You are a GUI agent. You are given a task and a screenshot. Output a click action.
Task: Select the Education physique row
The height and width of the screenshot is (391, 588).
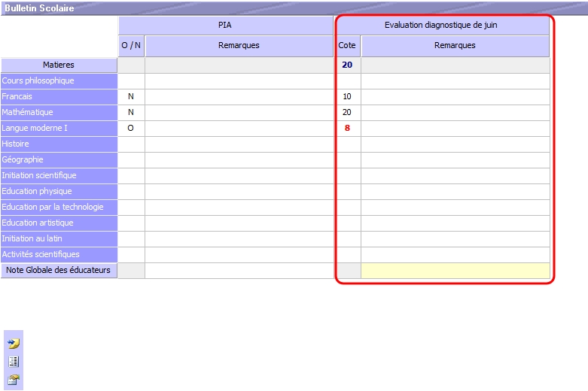(59, 191)
